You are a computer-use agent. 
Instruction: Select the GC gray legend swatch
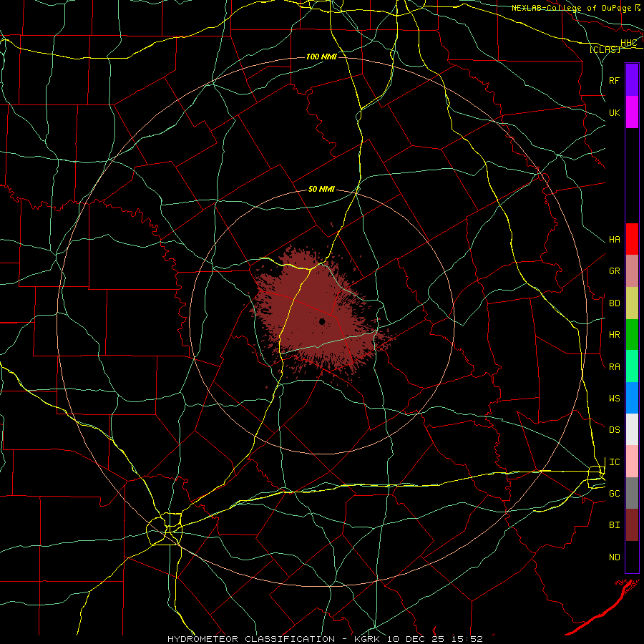(x=632, y=493)
